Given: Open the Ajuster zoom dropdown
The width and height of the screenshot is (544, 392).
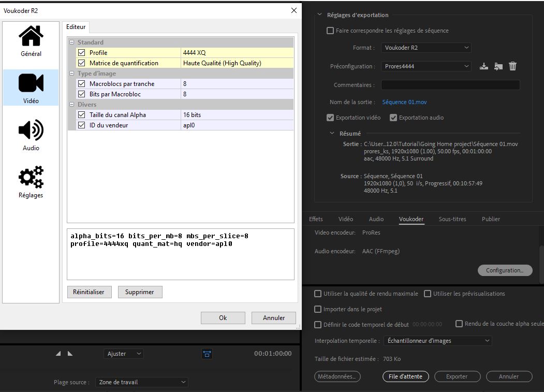Looking at the screenshot, I should coord(124,354).
